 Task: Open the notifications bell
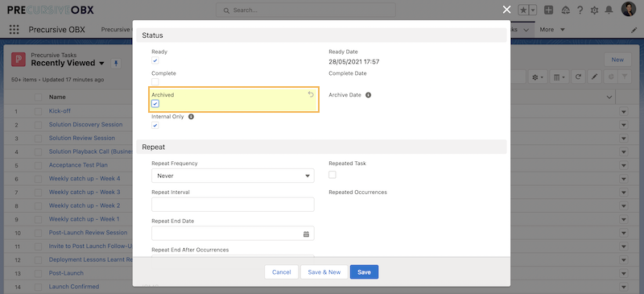(609, 10)
